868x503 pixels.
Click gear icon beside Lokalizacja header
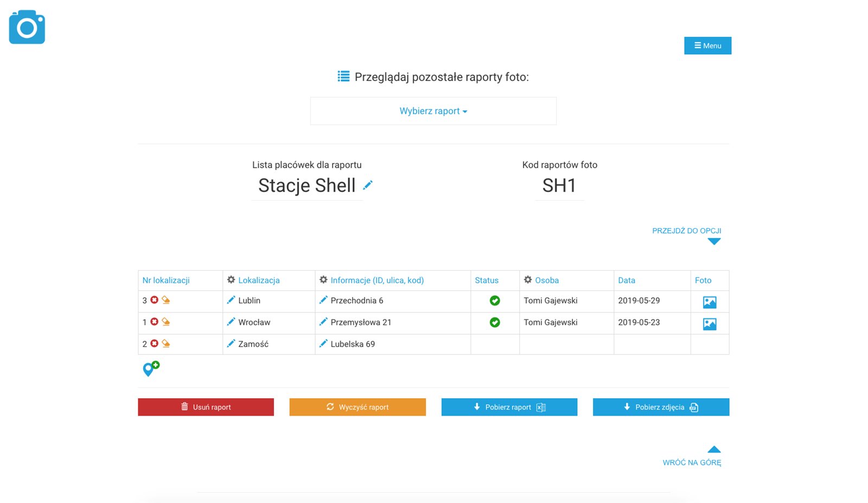pos(231,280)
